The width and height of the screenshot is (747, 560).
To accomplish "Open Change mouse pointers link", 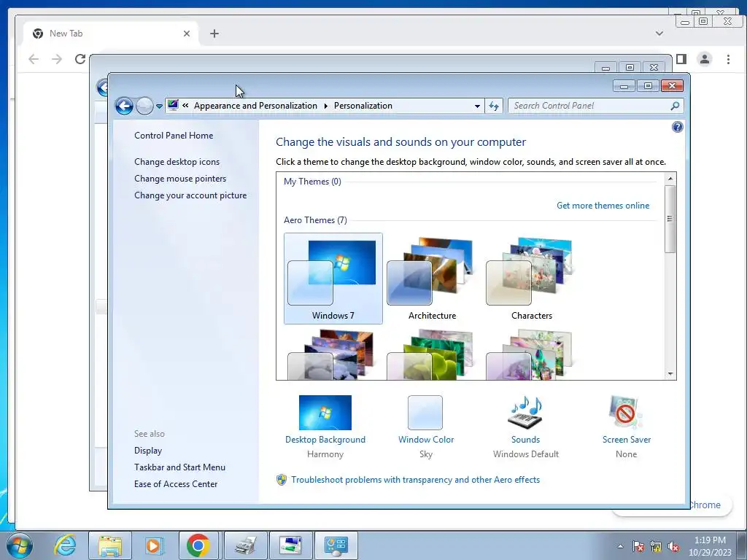I will (x=180, y=178).
